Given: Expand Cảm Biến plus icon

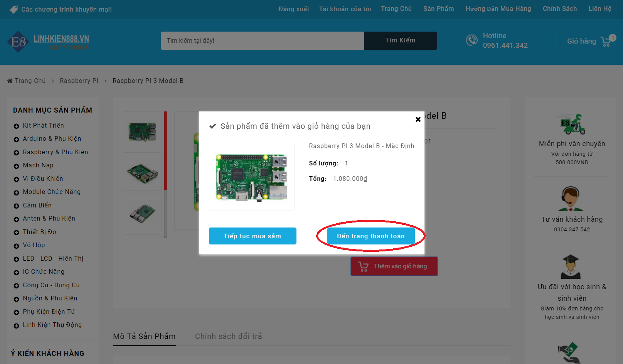Looking at the screenshot, I should click(16, 206).
